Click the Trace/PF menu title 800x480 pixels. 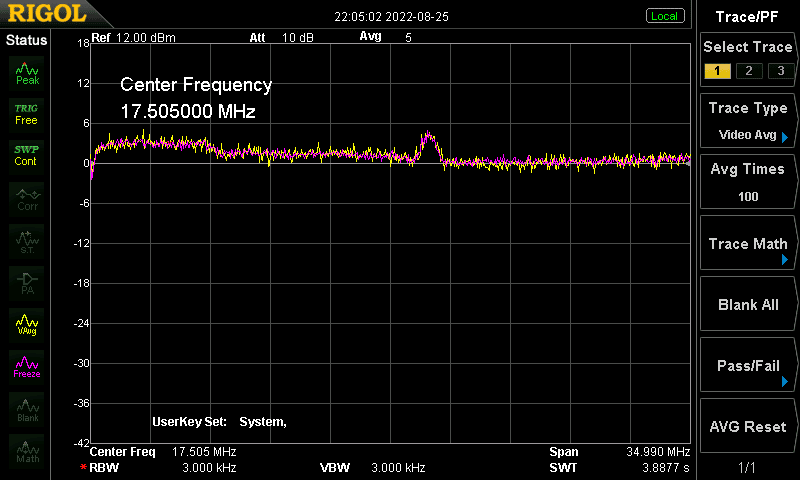pyautogui.click(x=746, y=17)
